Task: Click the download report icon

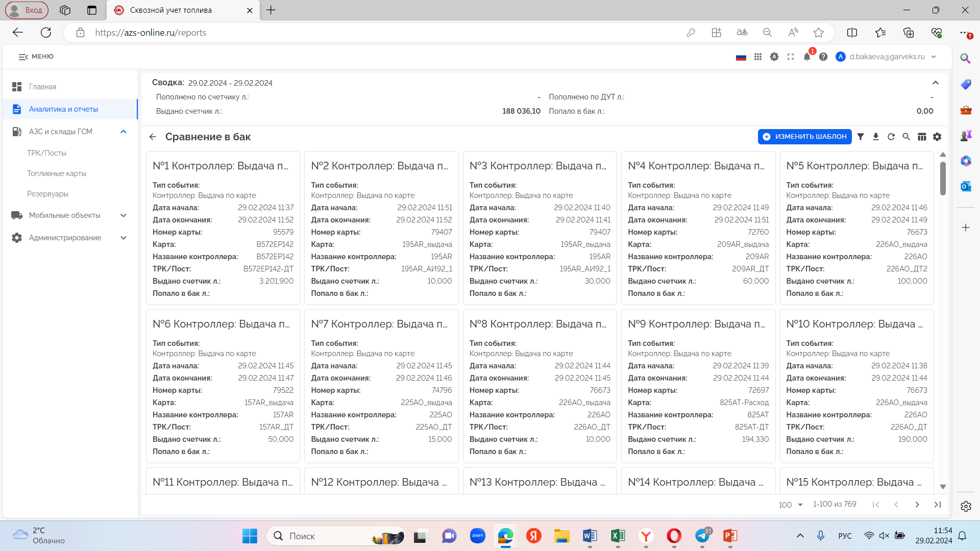Action: [x=876, y=137]
